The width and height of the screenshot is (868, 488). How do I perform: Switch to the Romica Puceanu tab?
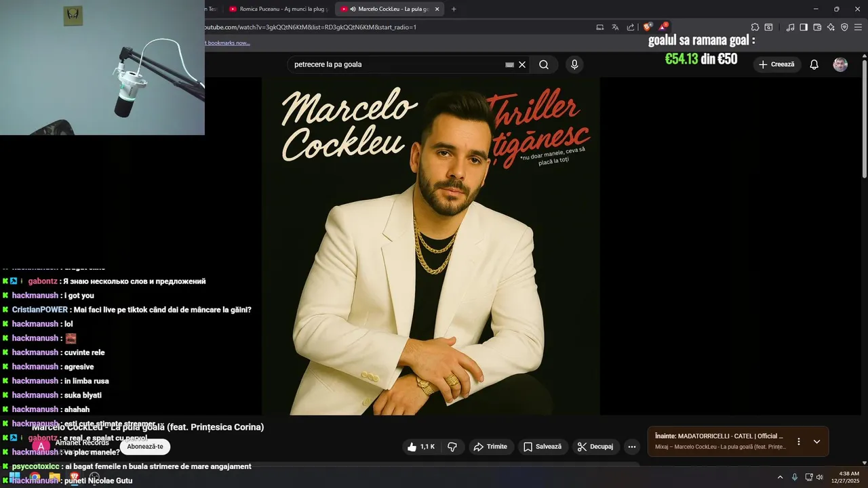coord(279,9)
